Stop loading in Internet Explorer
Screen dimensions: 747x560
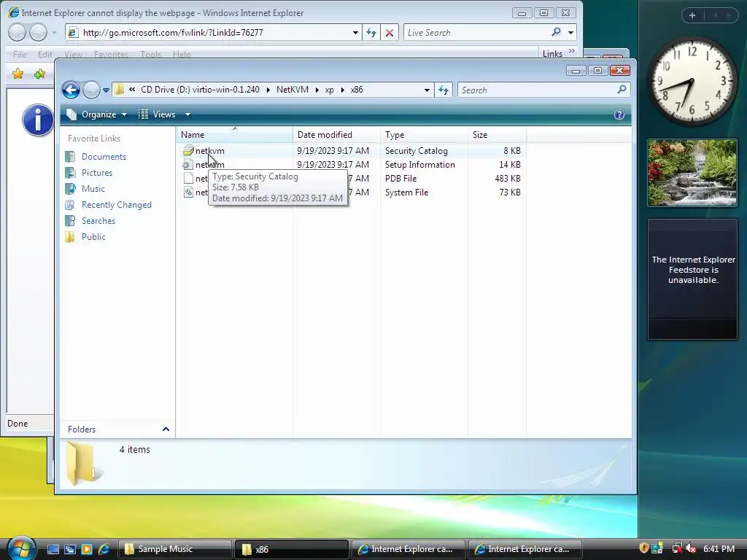click(390, 33)
